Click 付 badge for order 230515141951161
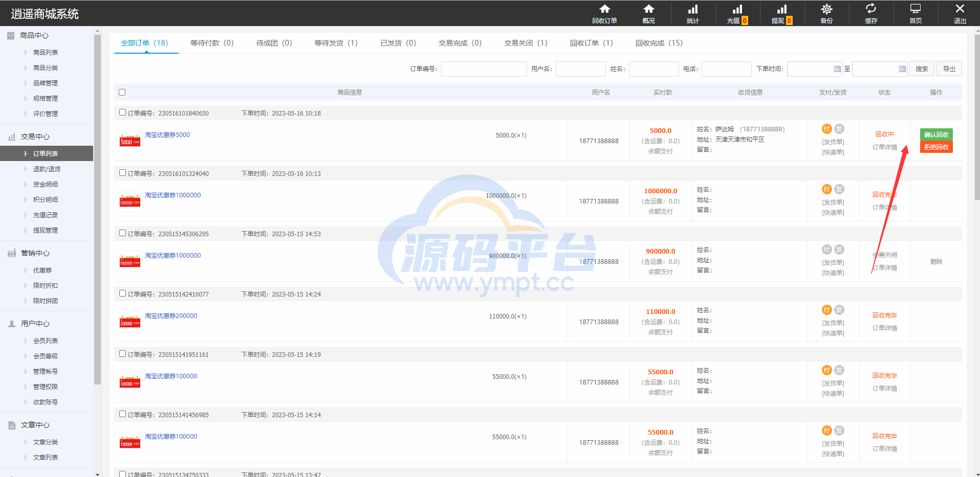This screenshot has width=980, height=477. 826,370
